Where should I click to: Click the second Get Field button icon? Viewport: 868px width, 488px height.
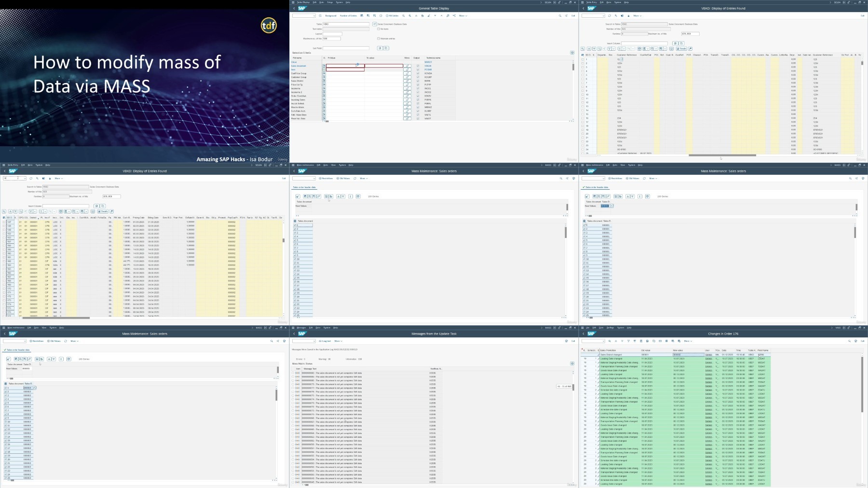tap(386, 48)
